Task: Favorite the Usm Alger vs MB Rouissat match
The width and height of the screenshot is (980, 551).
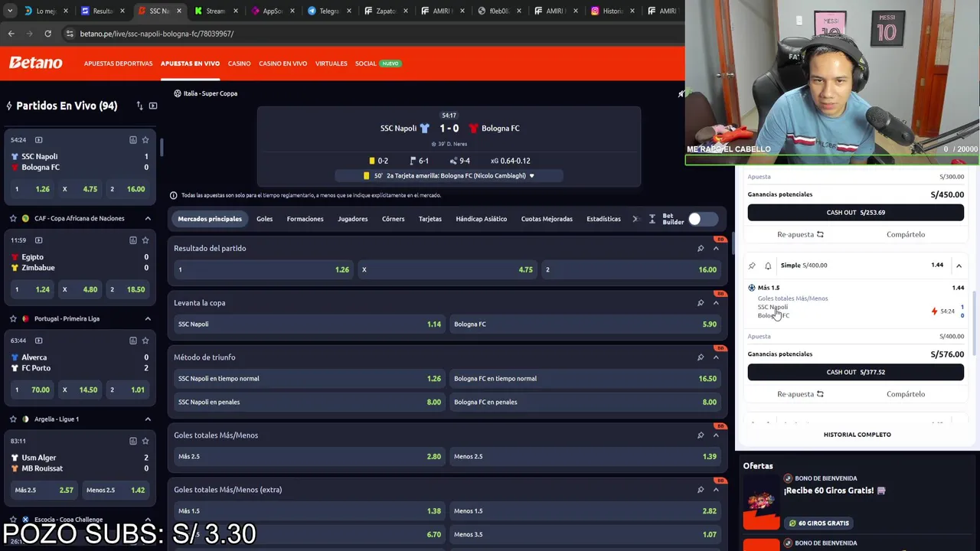Action: pyautogui.click(x=145, y=441)
